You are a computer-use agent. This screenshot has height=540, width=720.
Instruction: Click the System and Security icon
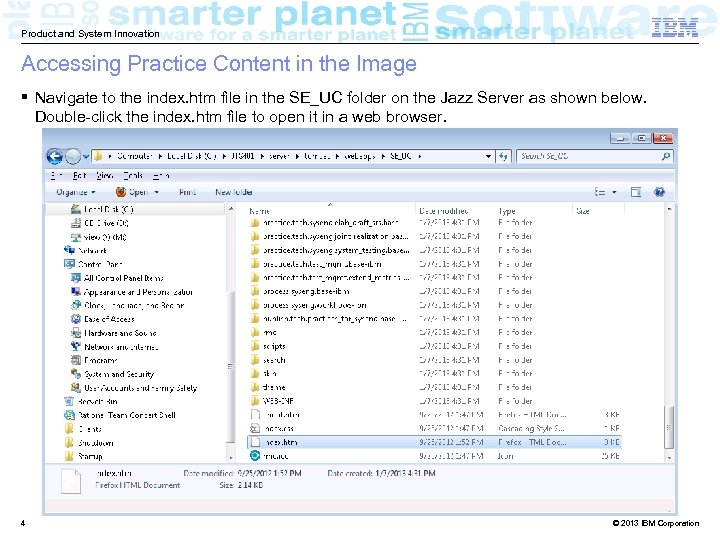(x=76, y=374)
